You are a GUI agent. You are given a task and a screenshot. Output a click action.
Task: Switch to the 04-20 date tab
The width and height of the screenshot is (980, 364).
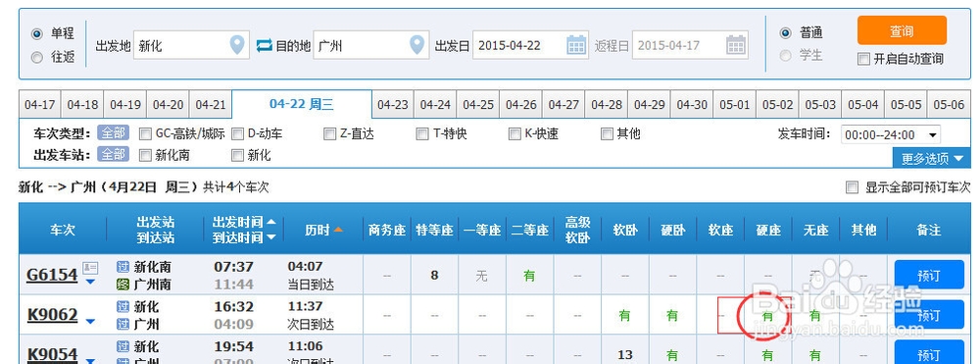point(169,104)
